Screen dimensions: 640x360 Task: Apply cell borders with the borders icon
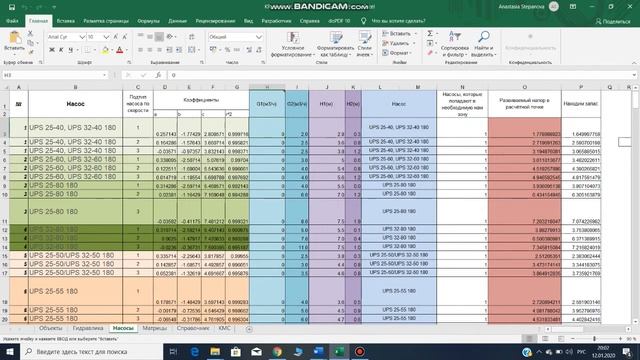(87, 50)
